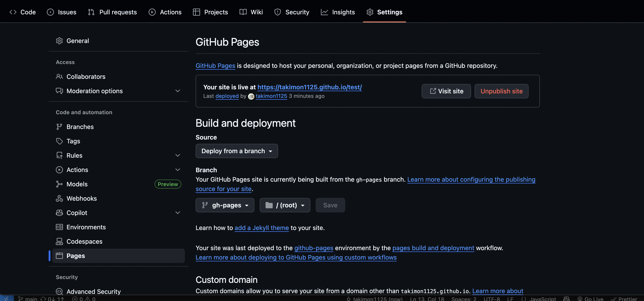Viewport: 644px width, 301px height.
Task: Open the GitHub Pages documentation link
Action: click(x=215, y=65)
